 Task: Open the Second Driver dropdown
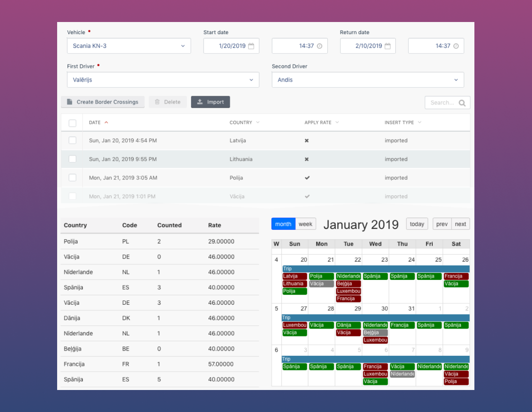pos(368,80)
